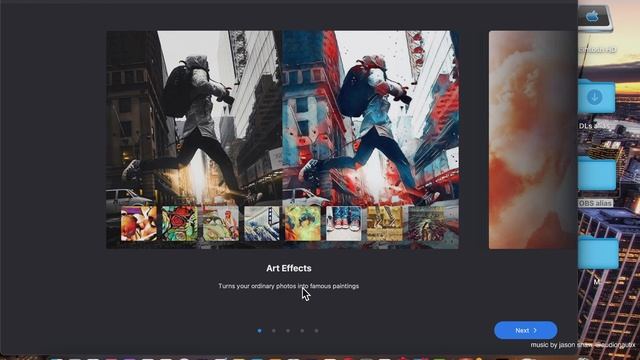Click the OBS alias label on desktop
The image size is (640, 360).
pyautogui.click(x=596, y=203)
